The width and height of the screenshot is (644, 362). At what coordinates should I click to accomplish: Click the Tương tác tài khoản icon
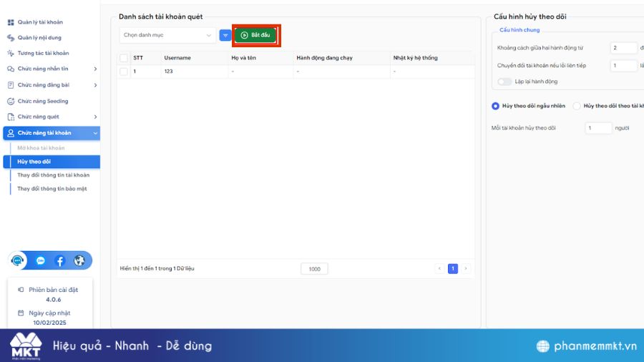[11, 53]
